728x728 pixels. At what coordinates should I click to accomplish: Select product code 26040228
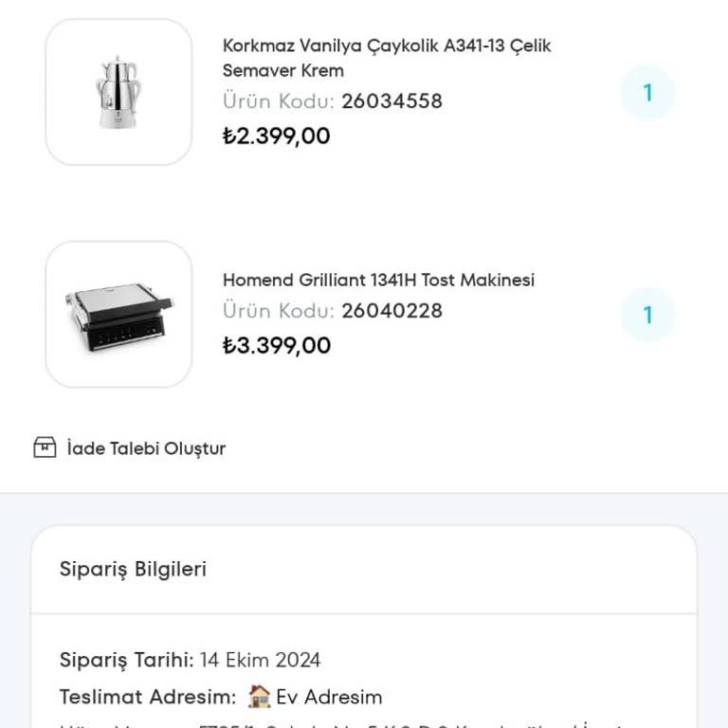pos(391,311)
